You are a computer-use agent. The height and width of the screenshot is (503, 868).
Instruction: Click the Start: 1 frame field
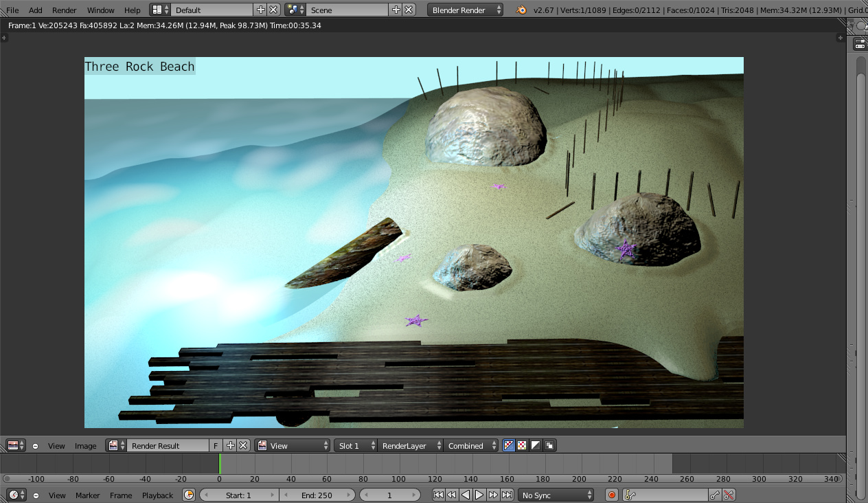click(x=239, y=495)
